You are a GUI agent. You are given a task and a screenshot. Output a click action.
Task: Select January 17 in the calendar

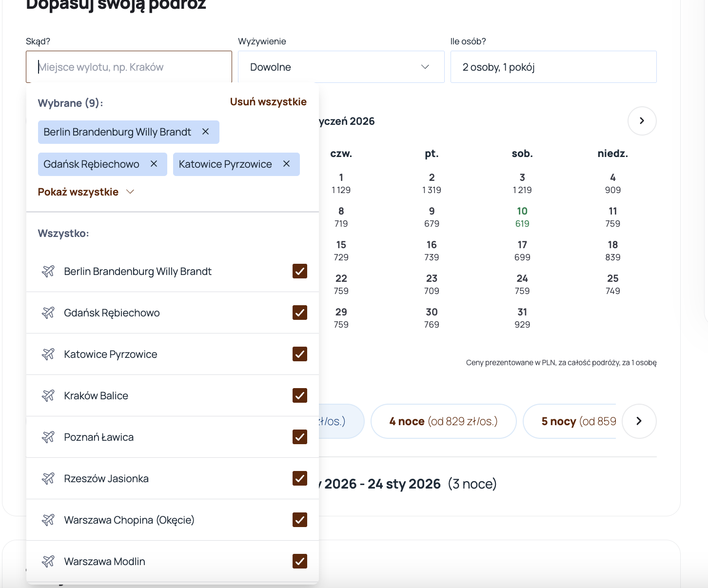click(522, 251)
